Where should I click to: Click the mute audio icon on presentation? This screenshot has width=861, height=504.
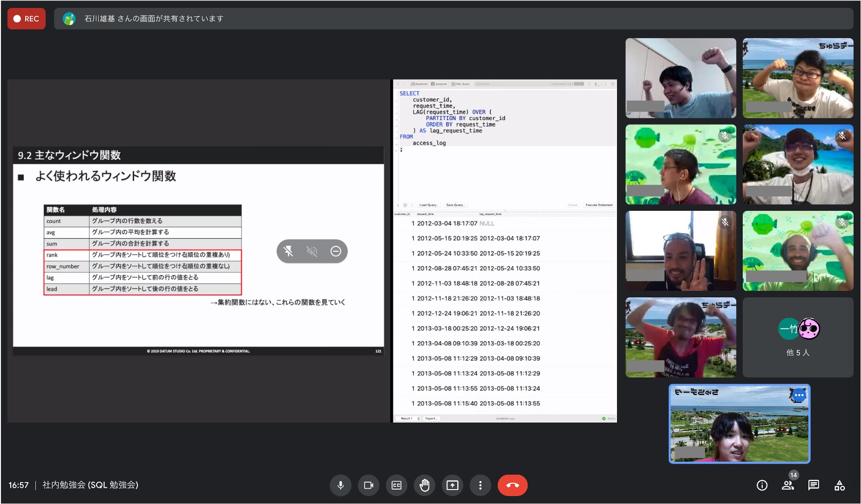tap(312, 251)
